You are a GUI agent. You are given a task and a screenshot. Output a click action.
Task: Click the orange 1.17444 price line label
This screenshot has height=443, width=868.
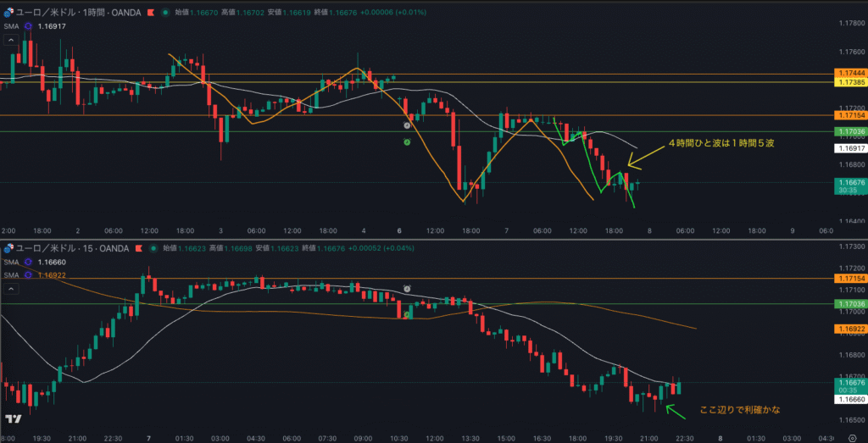pos(850,74)
